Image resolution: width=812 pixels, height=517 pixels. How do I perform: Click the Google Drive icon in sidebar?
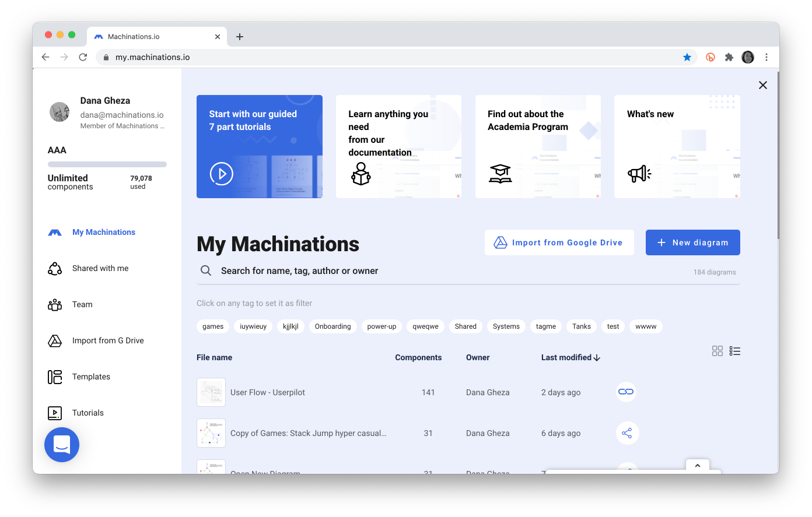[x=55, y=341]
